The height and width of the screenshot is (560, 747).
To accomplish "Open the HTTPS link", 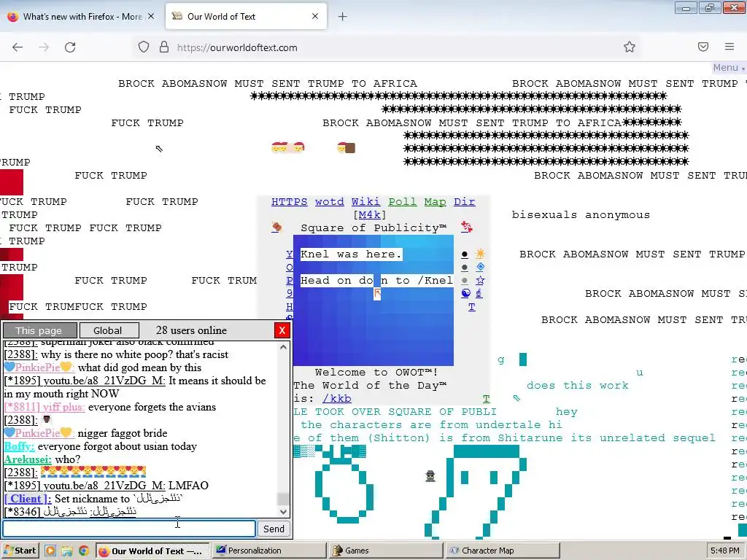I will click(289, 201).
